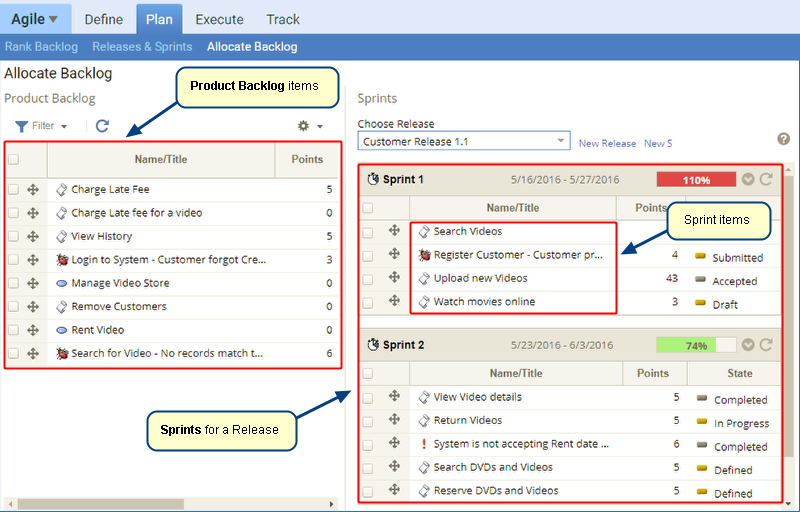Click drag handle for View Video details
The image size is (800, 512).
click(x=395, y=397)
